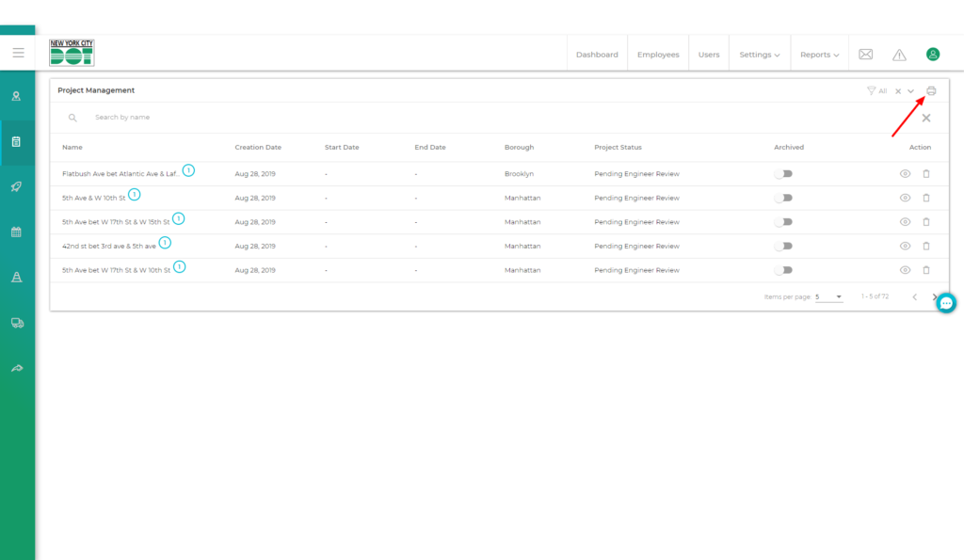Open the mail envelope icon
Screen dimensions: 964x560
(866, 55)
